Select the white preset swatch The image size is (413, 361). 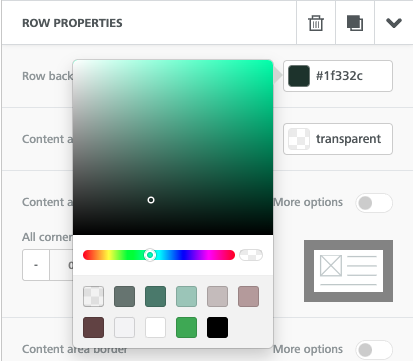(155, 327)
